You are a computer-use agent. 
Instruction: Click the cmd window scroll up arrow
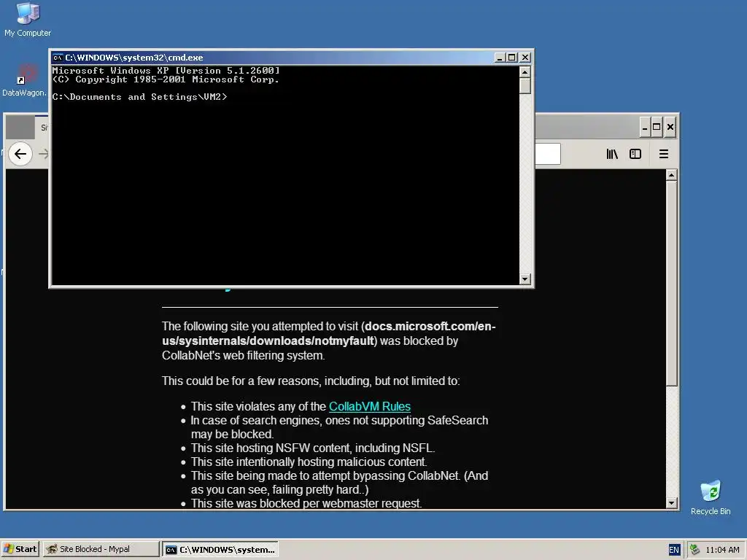(x=525, y=72)
